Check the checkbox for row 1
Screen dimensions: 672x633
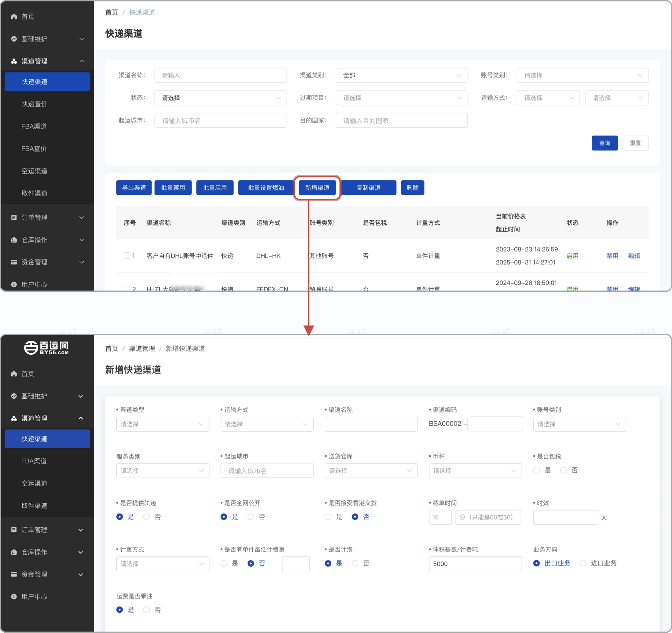(x=127, y=256)
